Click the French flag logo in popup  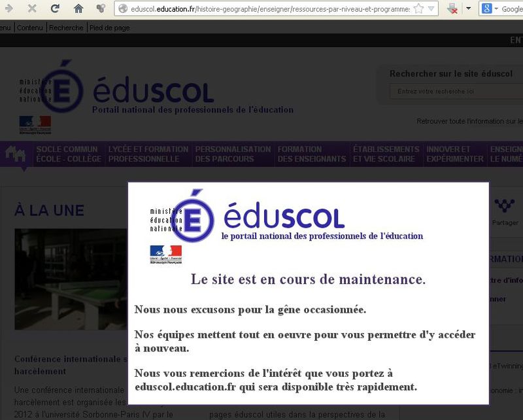coord(166,254)
